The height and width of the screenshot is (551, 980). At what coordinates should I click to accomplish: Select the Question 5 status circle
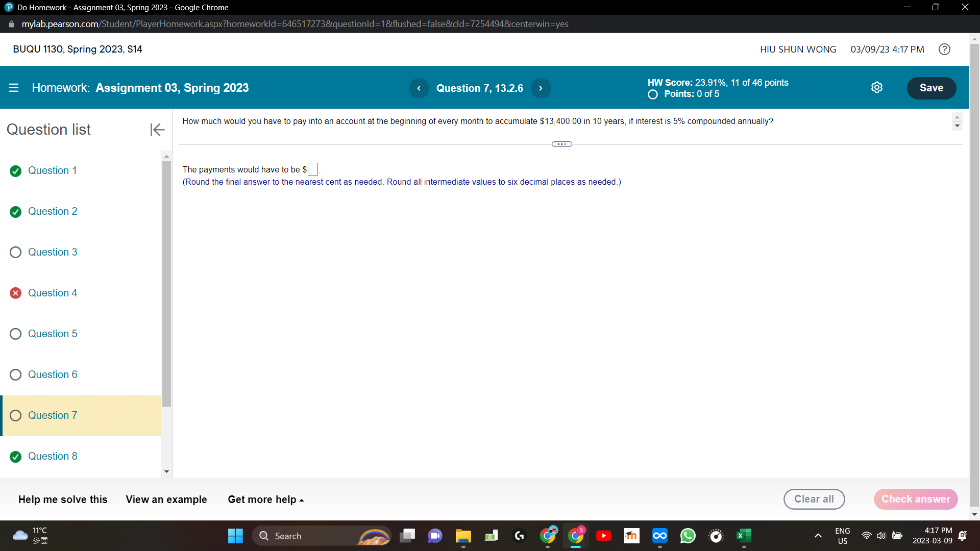click(x=15, y=334)
